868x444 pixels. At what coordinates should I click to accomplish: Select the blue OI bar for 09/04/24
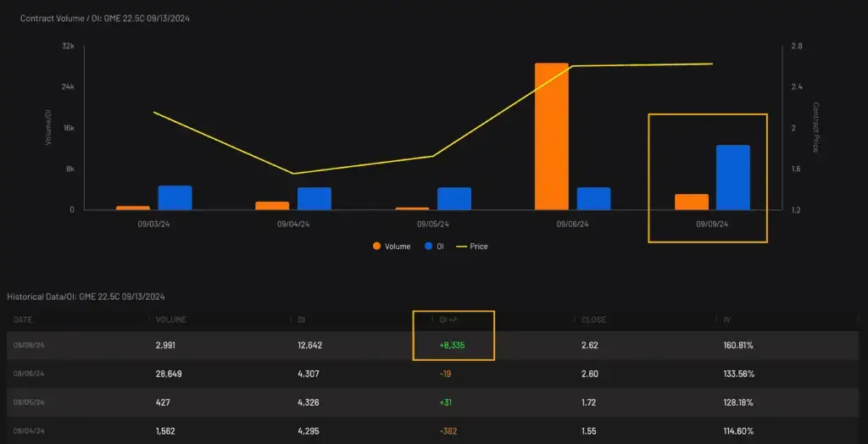pyautogui.click(x=314, y=199)
